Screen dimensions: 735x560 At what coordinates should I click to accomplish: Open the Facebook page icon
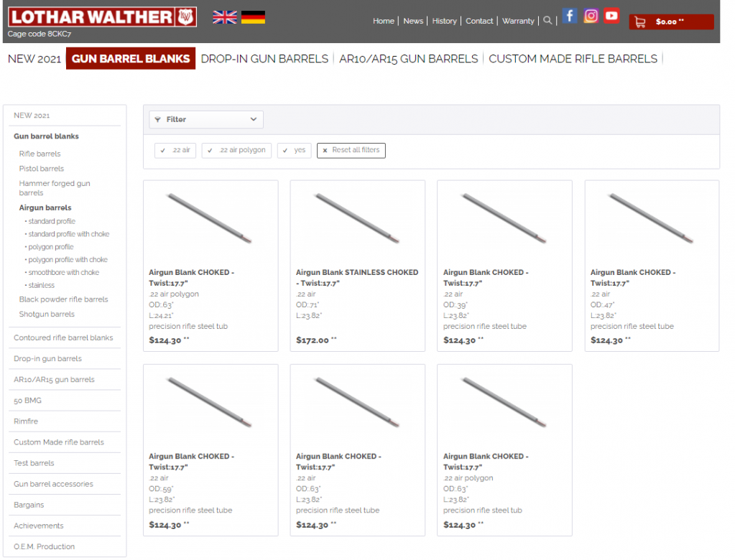(570, 16)
